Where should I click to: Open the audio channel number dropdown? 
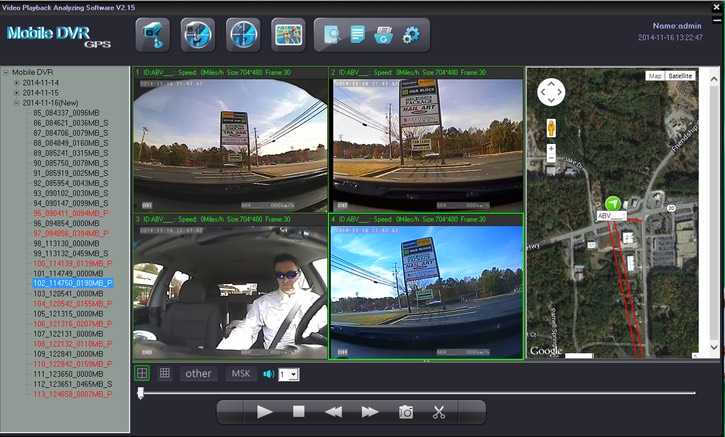point(289,374)
